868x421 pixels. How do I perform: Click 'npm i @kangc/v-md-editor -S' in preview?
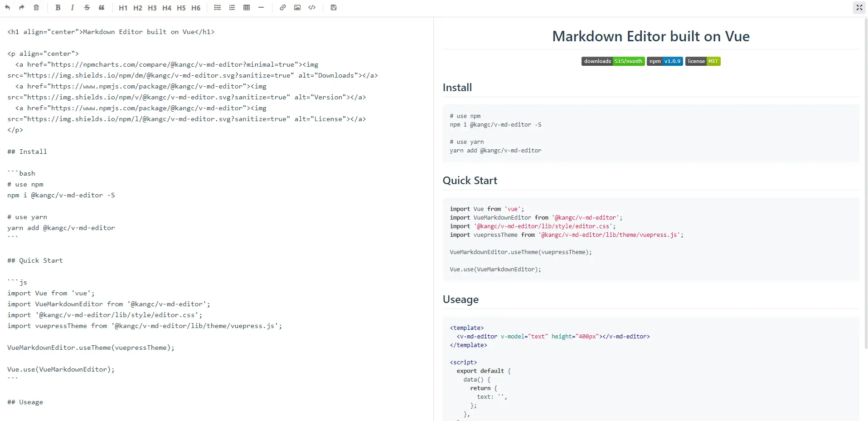495,125
